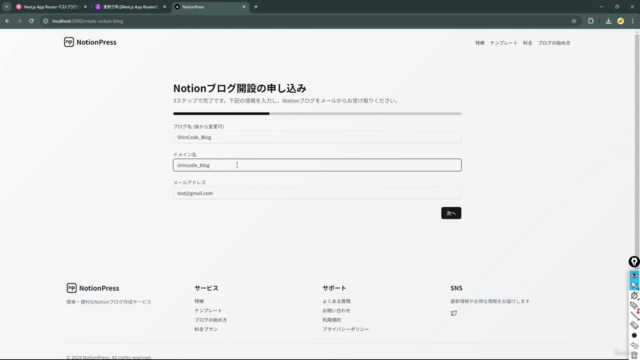Select the line drawing annotation tool
Image resolution: width=640 pixels, height=360 pixels.
click(634, 316)
